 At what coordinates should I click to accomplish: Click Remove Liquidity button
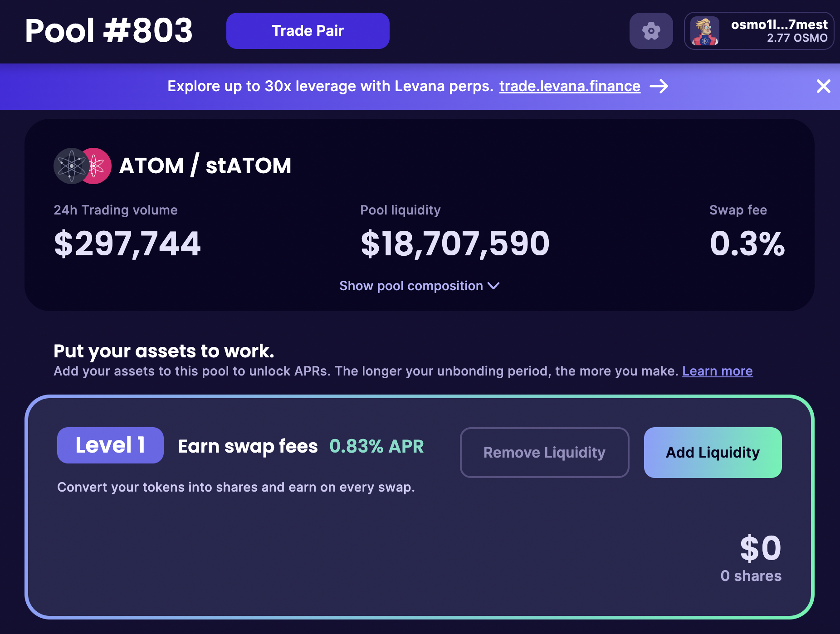click(544, 452)
